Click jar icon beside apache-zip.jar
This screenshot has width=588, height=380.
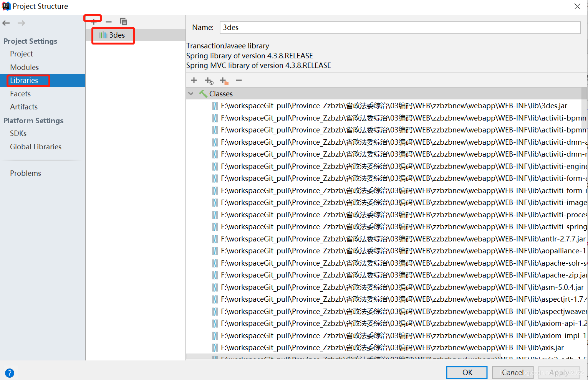click(x=215, y=275)
